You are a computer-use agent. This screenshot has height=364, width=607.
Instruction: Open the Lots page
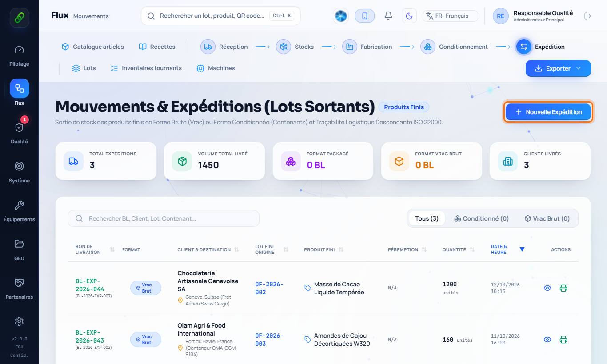point(84,68)
